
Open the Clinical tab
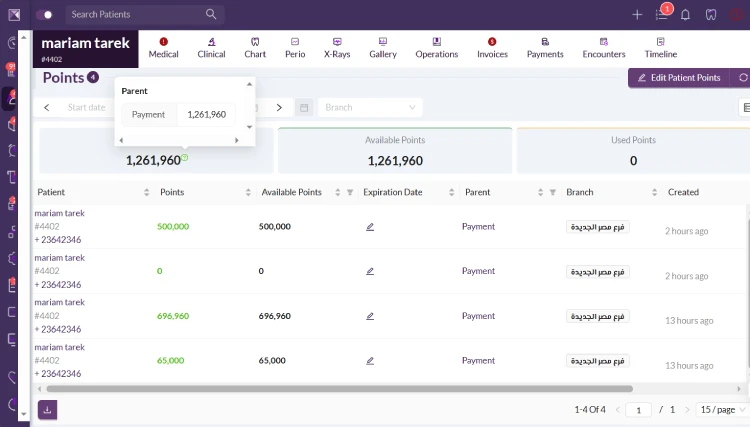pos(211,48)
